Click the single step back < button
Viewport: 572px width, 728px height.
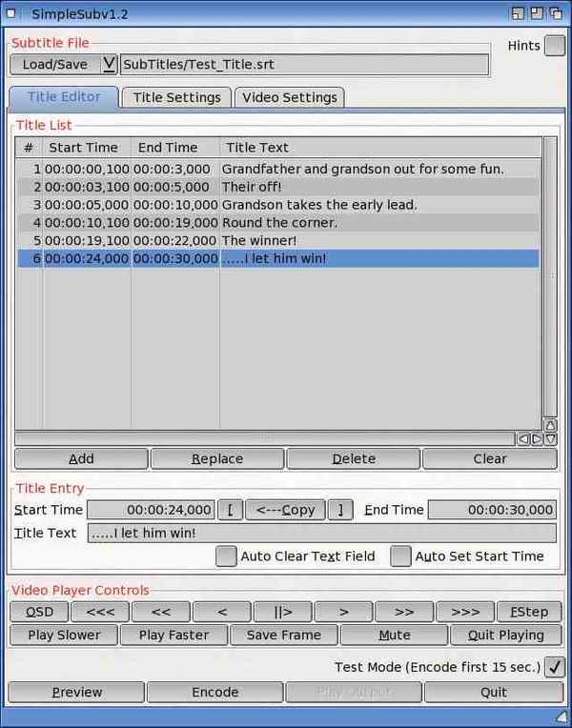tap(222, 611)
